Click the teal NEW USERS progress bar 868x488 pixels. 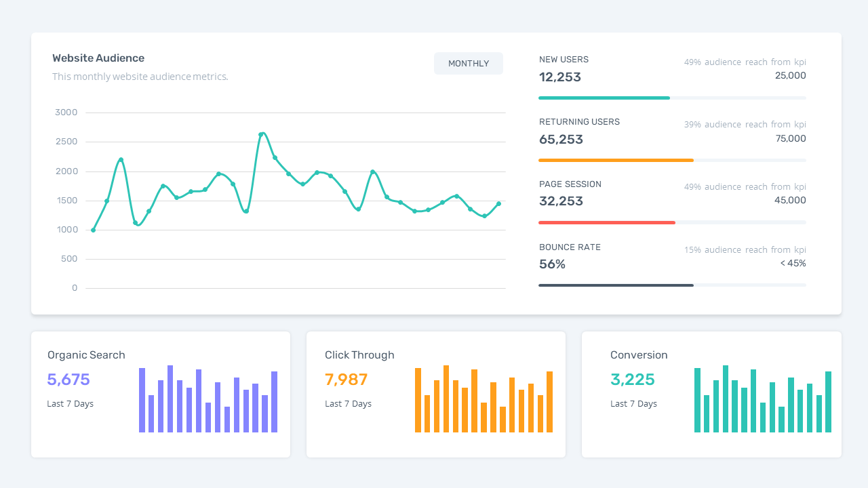tap(604, 98)
